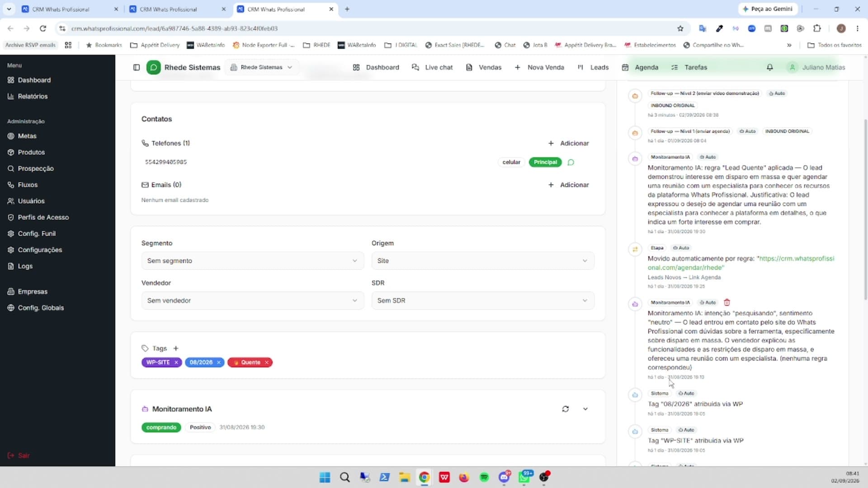Open the crm.whatsprofissional agendar link
868x488 pixels.
point(741,263)
